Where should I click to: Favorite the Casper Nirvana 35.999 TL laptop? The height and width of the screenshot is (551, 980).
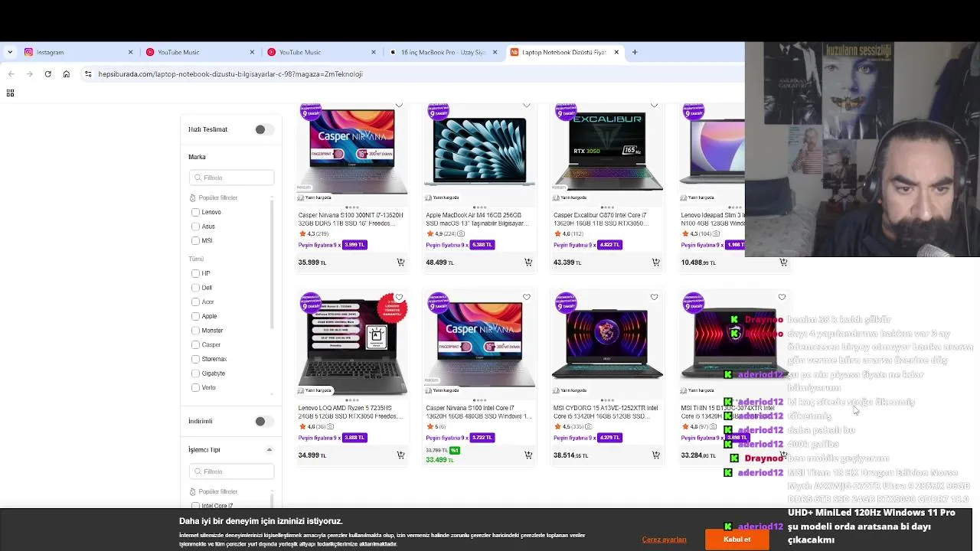point(399,105)
